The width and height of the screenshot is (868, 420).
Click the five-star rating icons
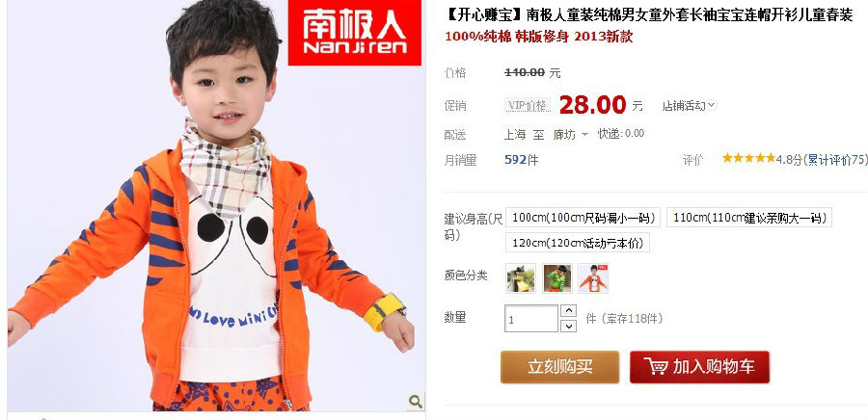tap(748, 158)
